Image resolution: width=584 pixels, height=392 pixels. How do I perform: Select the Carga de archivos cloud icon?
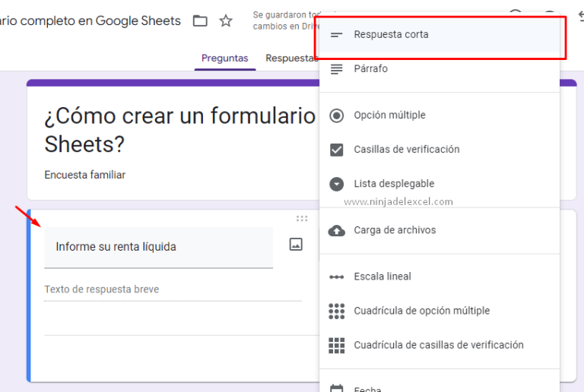click(x=337, y=230)
